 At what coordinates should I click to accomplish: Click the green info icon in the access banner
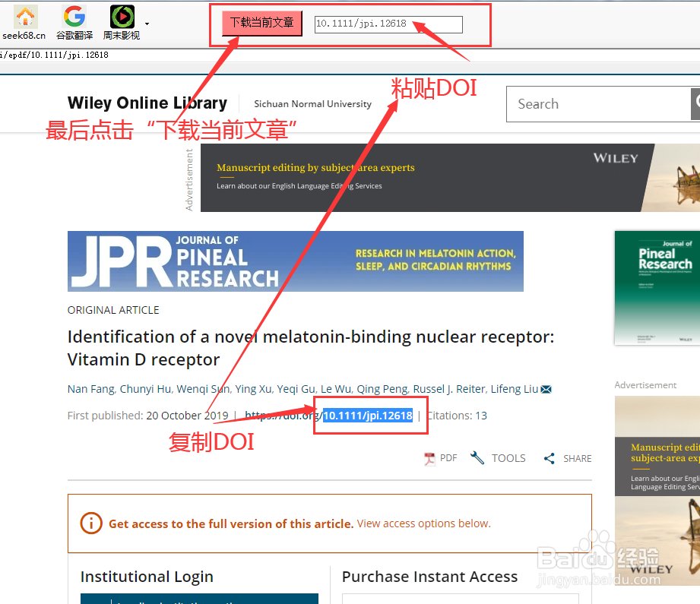coord(90,523)
